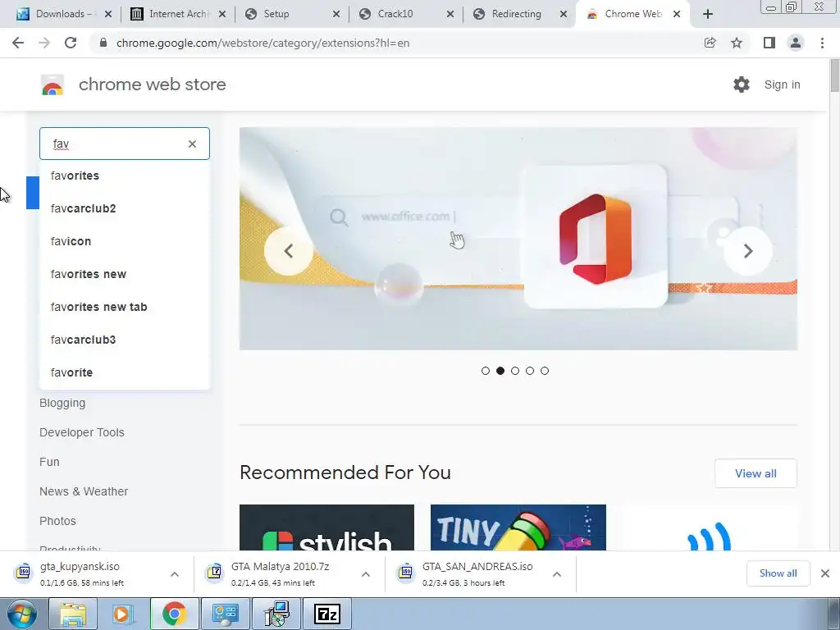Clear the search box with the X
840x630 pixels.
click(x=192, y=144)
